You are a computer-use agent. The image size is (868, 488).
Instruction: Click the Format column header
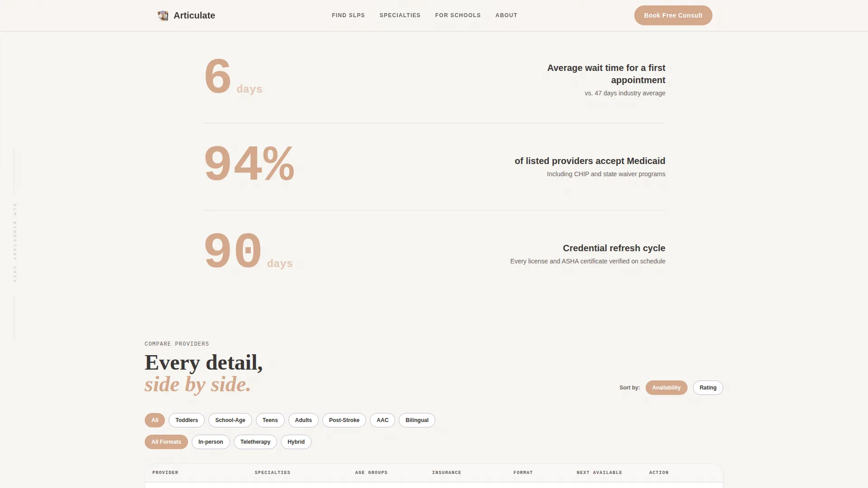(x=523, y=473)
